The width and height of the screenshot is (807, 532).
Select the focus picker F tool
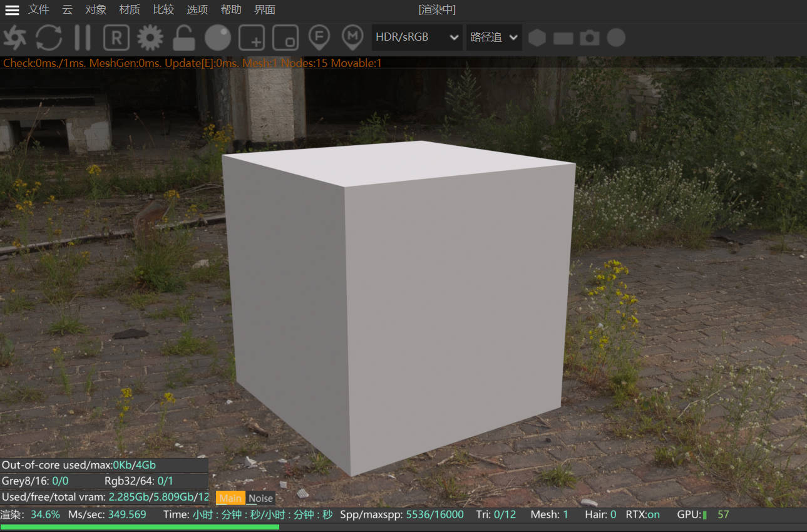tap(319, 38)
